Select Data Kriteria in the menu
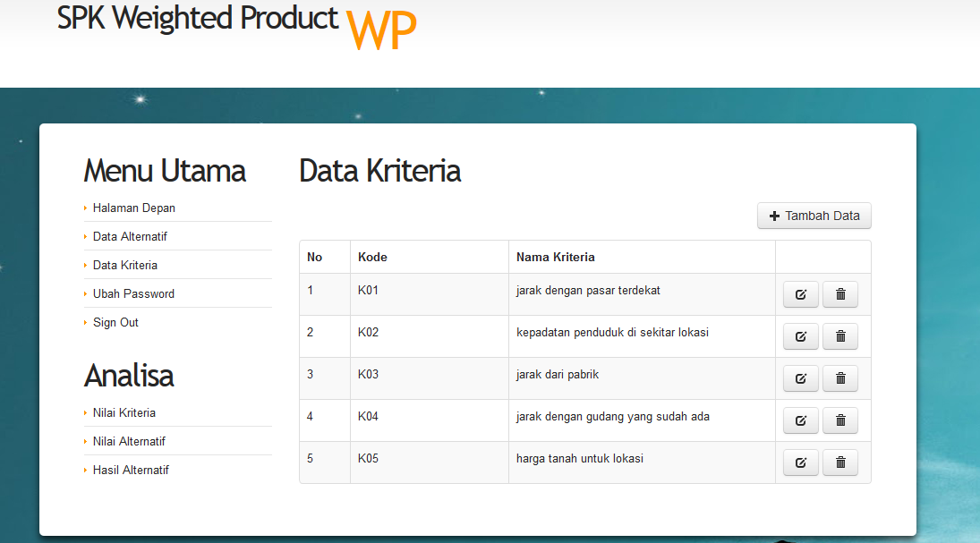 tap(124, 265)
